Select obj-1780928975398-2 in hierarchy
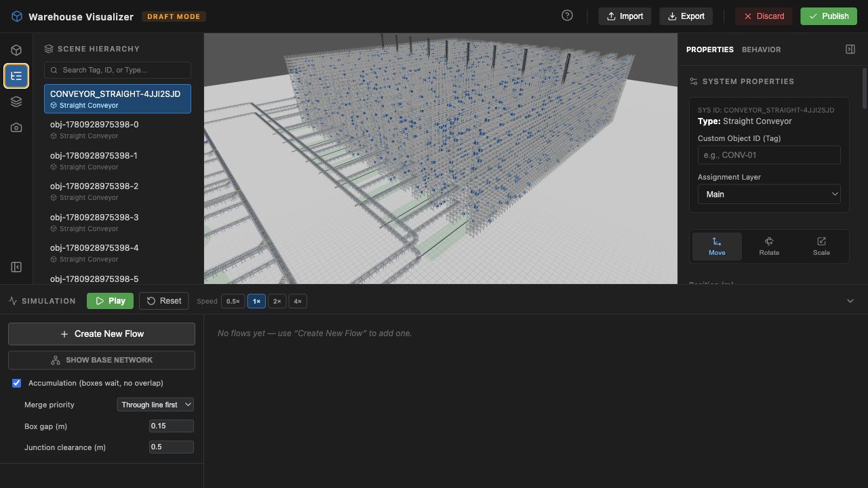This screenshot has height=488, width=868. 117,191
